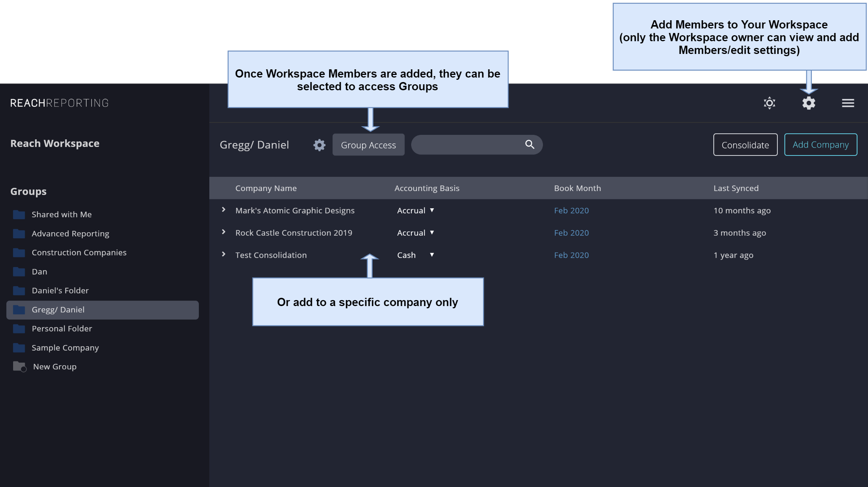Click the Reach Workspace title

pos(55,143)
